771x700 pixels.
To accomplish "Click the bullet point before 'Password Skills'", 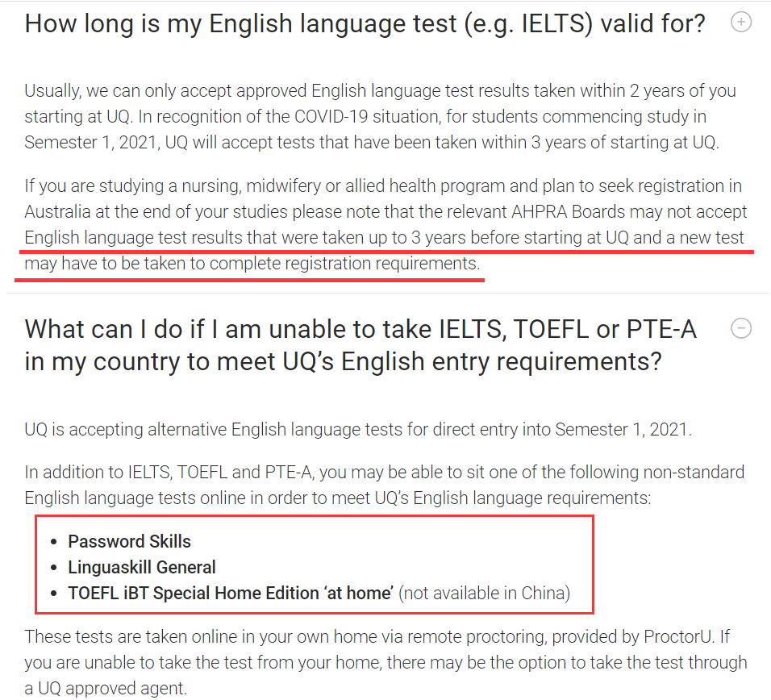I will click(x=53, y=542).
